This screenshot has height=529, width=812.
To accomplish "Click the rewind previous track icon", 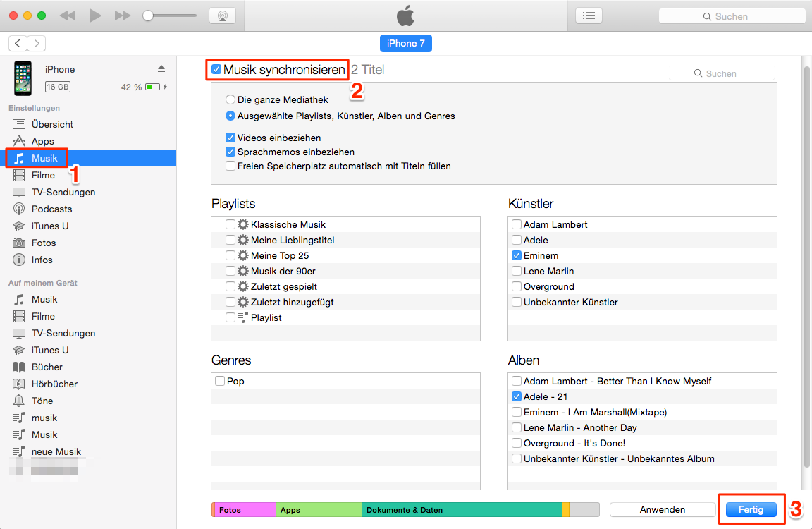I will point(68,16).
